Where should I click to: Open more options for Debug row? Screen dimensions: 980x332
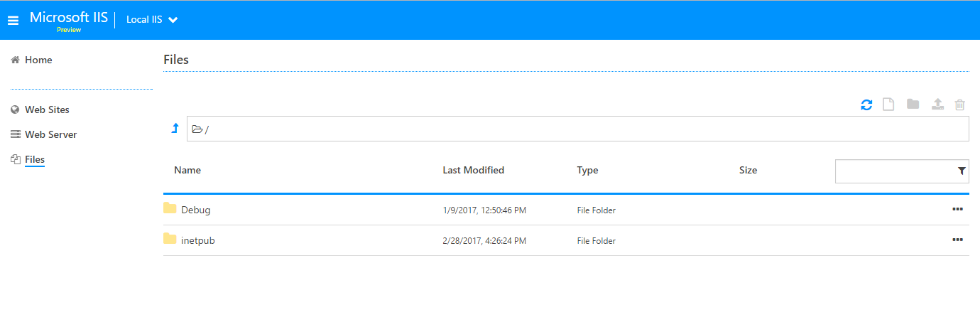(957, 209)
